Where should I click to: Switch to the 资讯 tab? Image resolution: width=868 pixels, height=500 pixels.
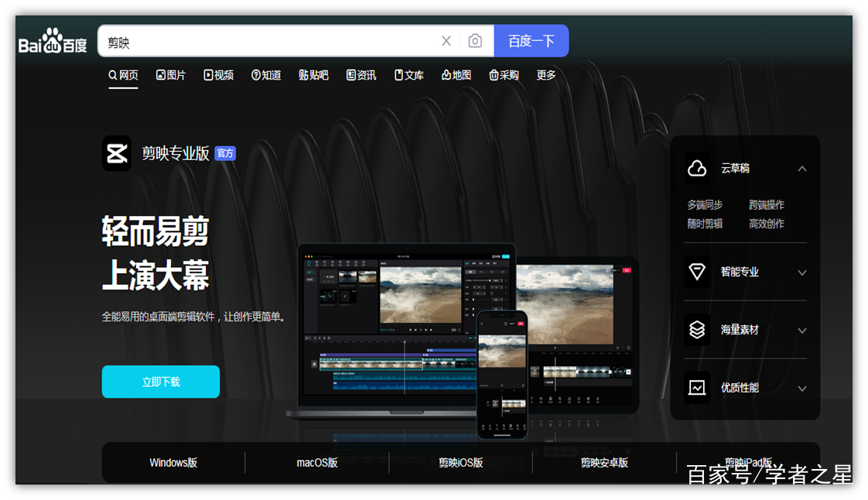(361, 75)
